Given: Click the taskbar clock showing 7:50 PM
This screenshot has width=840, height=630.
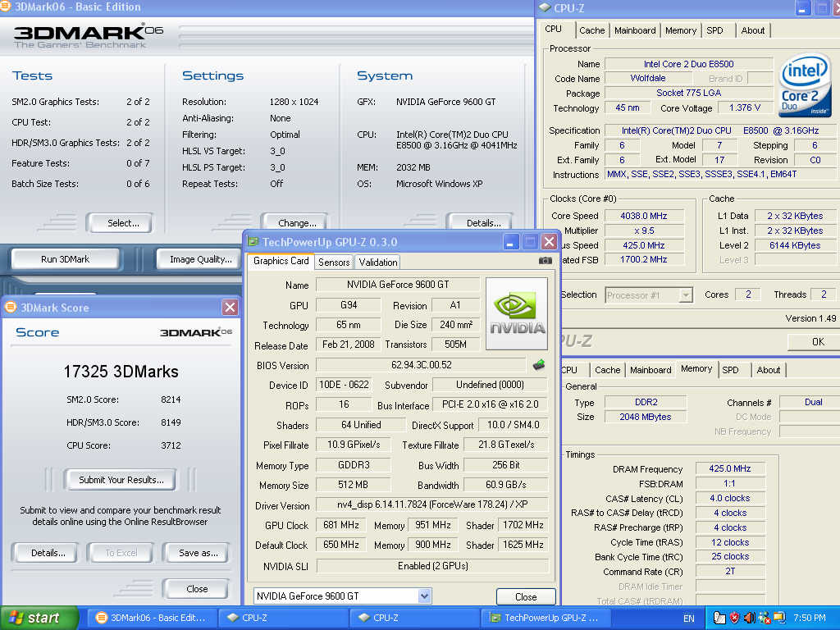Looking at the screenshot, I should point(810,619).
